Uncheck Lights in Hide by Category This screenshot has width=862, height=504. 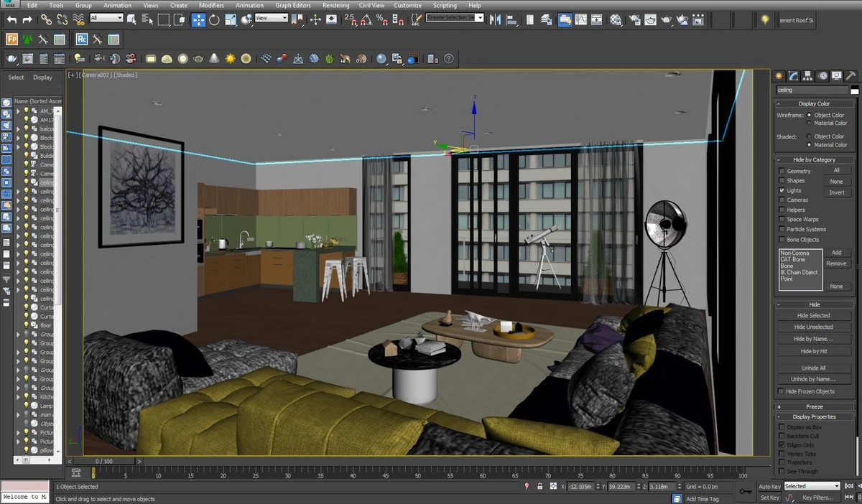[782, 190]
